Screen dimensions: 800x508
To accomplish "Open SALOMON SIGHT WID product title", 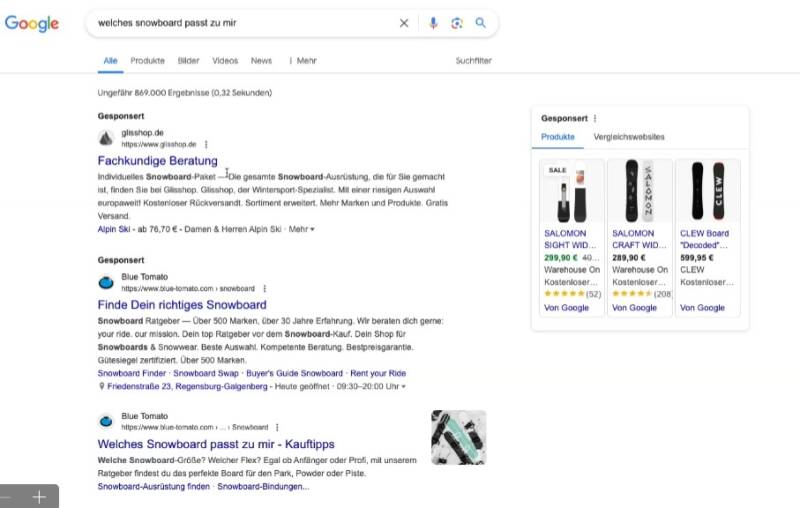I will pos(570,239).
